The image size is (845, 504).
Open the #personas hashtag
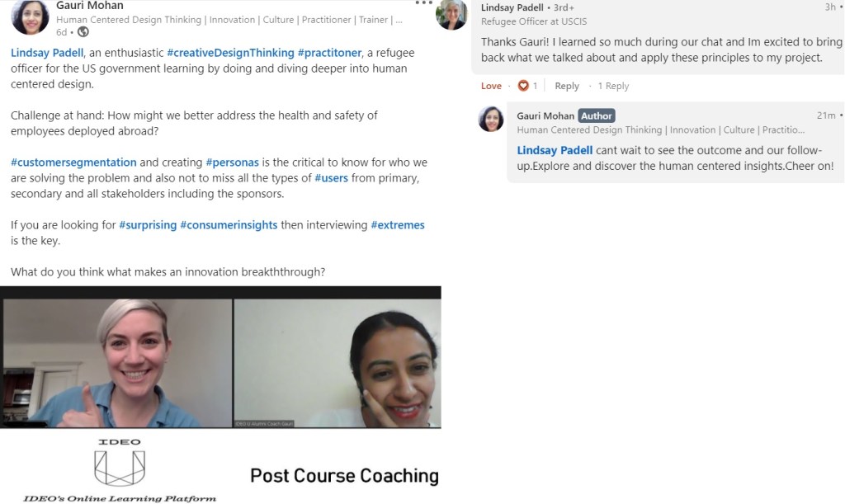232,162
